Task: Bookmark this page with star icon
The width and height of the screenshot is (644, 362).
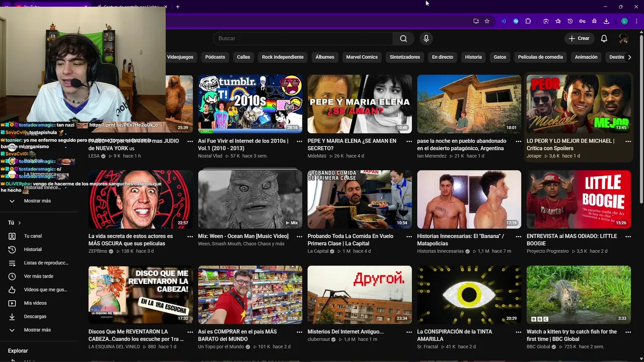Action: click(487, 21)
